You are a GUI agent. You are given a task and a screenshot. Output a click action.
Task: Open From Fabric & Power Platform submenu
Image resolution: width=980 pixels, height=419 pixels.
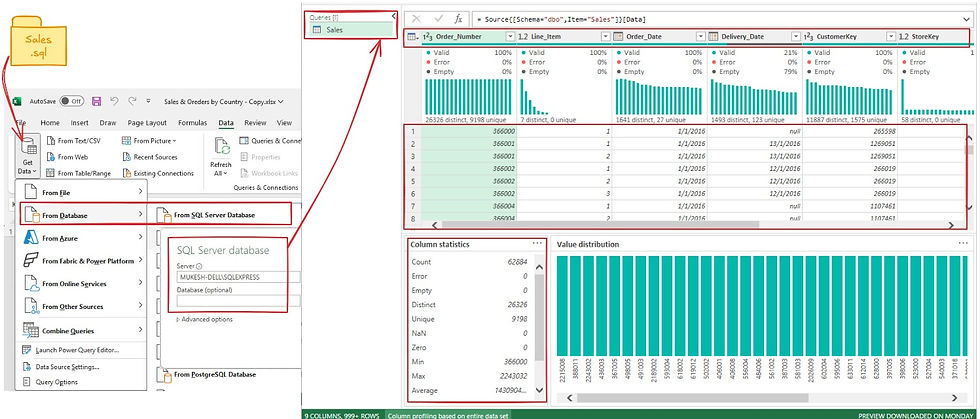[83, 261]
